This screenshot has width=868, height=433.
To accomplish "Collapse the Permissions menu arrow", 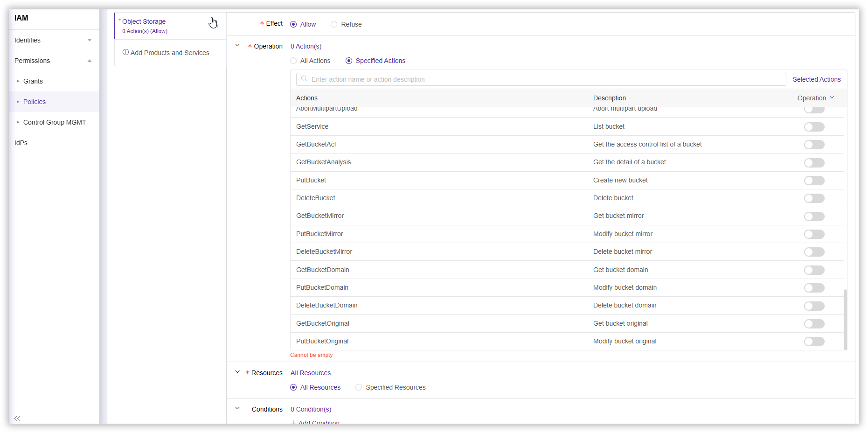I will [90, 61].
